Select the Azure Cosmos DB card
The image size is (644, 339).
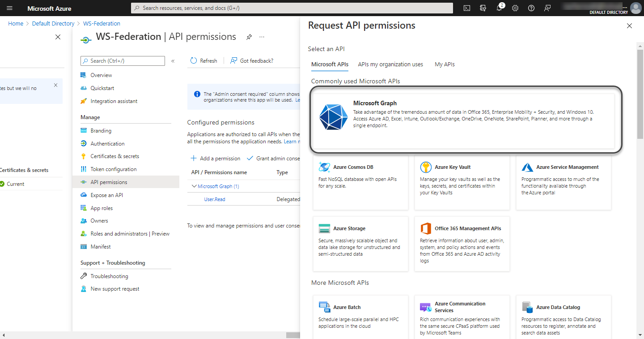click(x=360, y=183)
